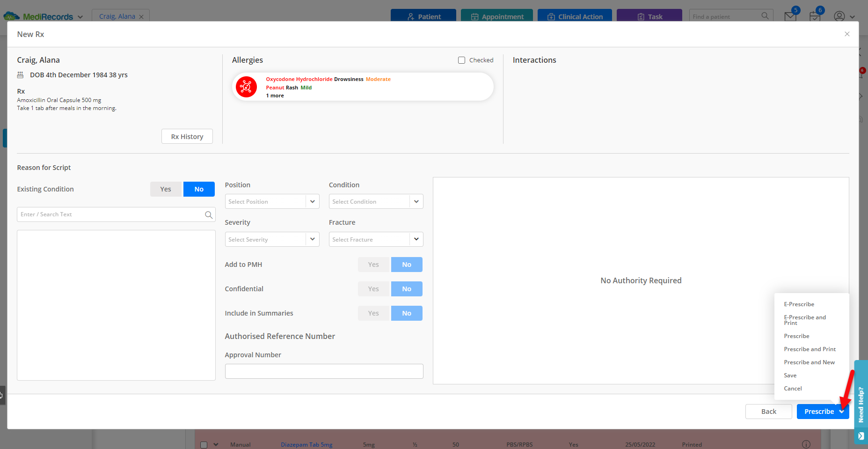The image size is (868, 449).
Task: Open the mail inbox icon
Action: (x=790, y=16)
